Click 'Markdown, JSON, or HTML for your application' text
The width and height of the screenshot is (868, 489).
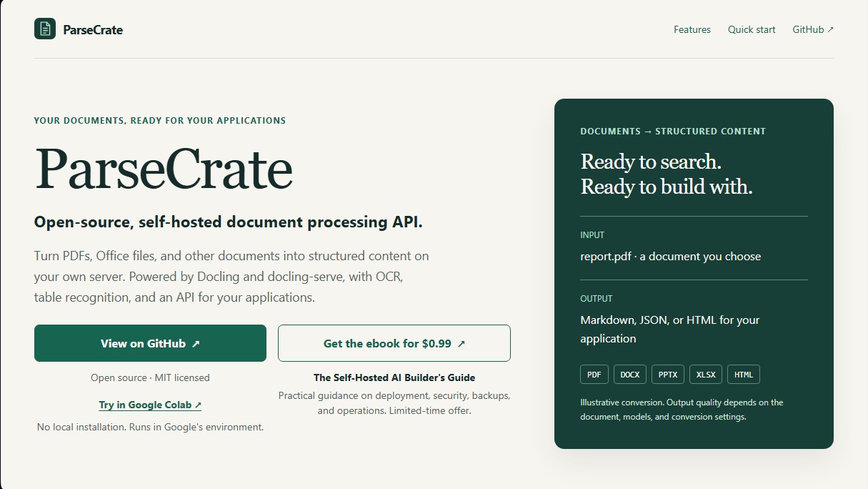(x=670, y=329)
